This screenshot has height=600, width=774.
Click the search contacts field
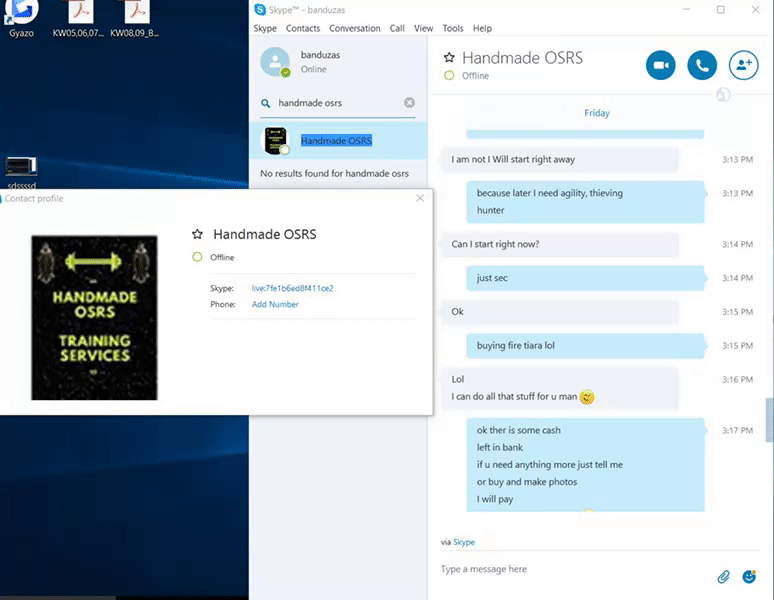pyautogui.click(x=337, y=103)
